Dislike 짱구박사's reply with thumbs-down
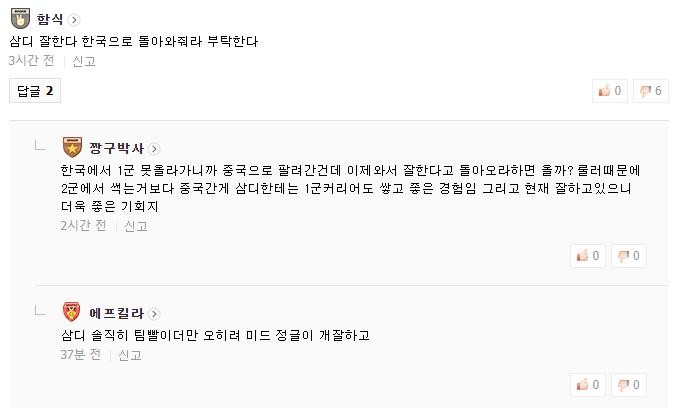Screen dimensions: 674x408 click(x=628, y=256)
